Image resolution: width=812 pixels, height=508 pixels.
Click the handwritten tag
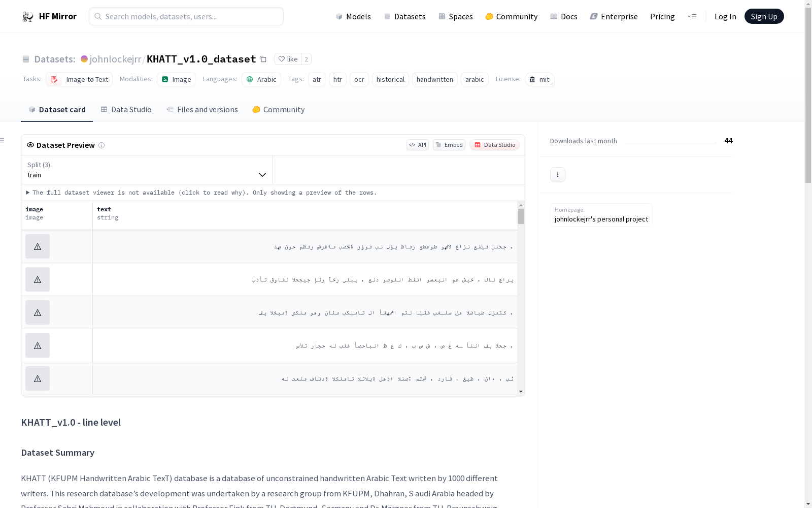coord(435,79)
